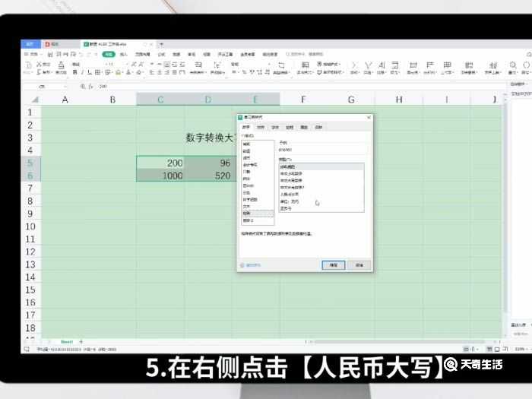Open the 字体 (Font) tab in the dialog

click(275, 127)
